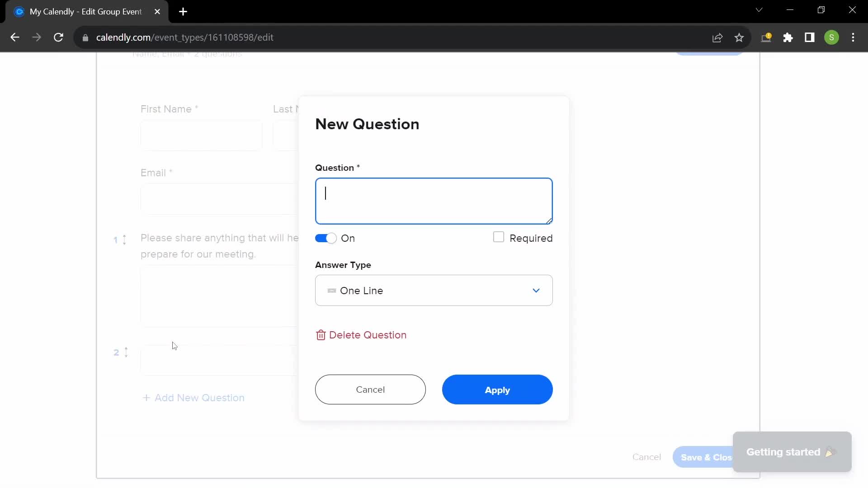
Task: Click new tab open button in browser
Action: tap(183, 11)
